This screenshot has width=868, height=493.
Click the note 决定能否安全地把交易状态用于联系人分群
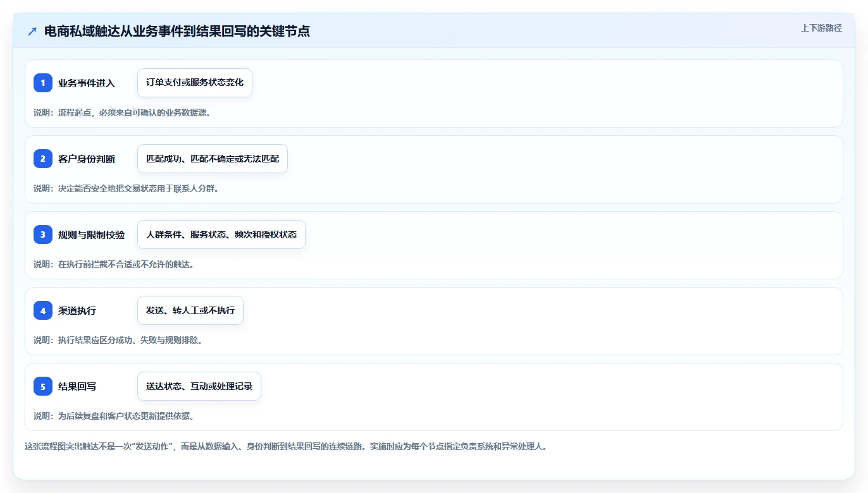click(127, 188)
